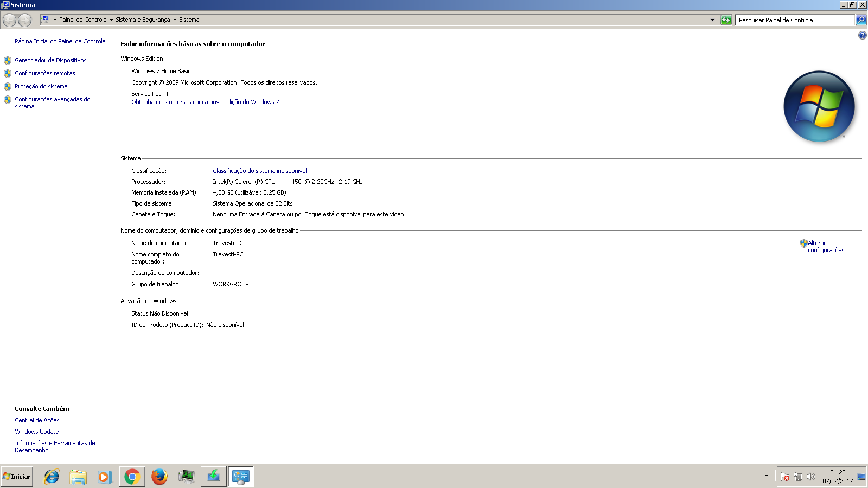Open address bar history dropdown arrow

tap(712, 20)
